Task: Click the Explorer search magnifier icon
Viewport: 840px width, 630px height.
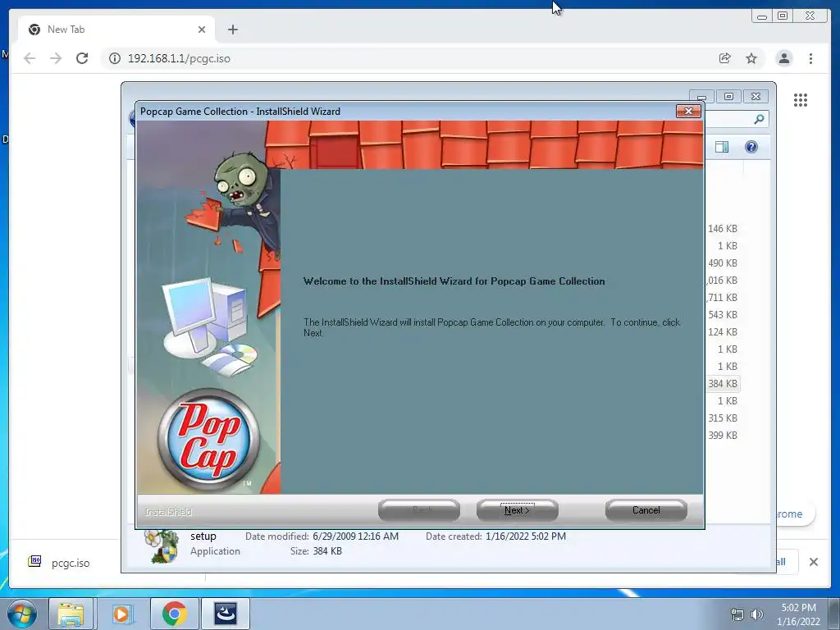Action: (x=759, y=119)
